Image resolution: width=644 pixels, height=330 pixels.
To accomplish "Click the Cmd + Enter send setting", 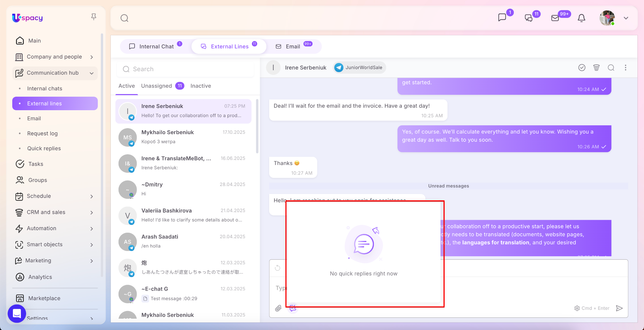I will (592, 308).
